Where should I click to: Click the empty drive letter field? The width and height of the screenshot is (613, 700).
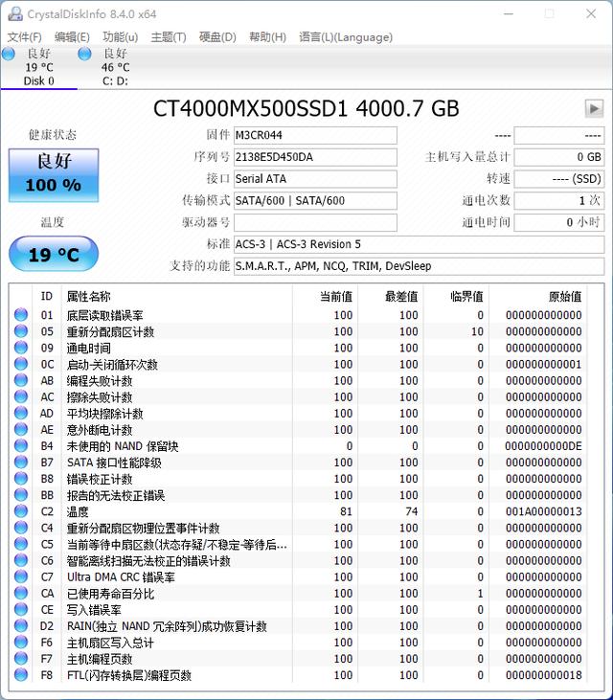coord(315,223)
